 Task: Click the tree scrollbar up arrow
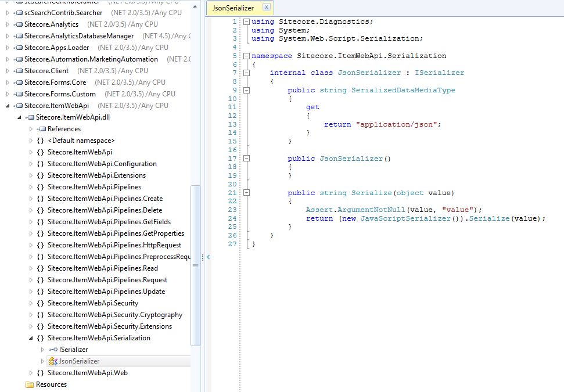pos(195,6)
